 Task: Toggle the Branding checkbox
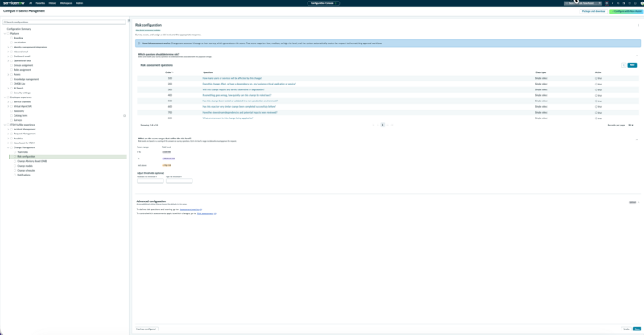11,38
